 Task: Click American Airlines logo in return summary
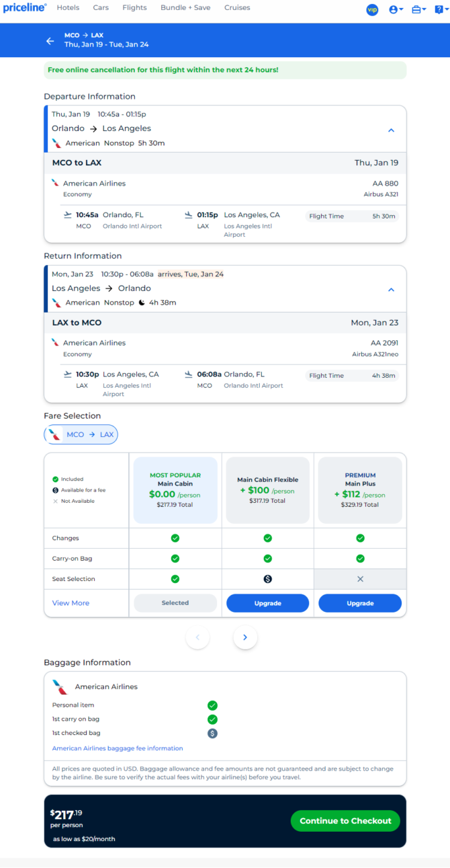click(x=56, y=303)
